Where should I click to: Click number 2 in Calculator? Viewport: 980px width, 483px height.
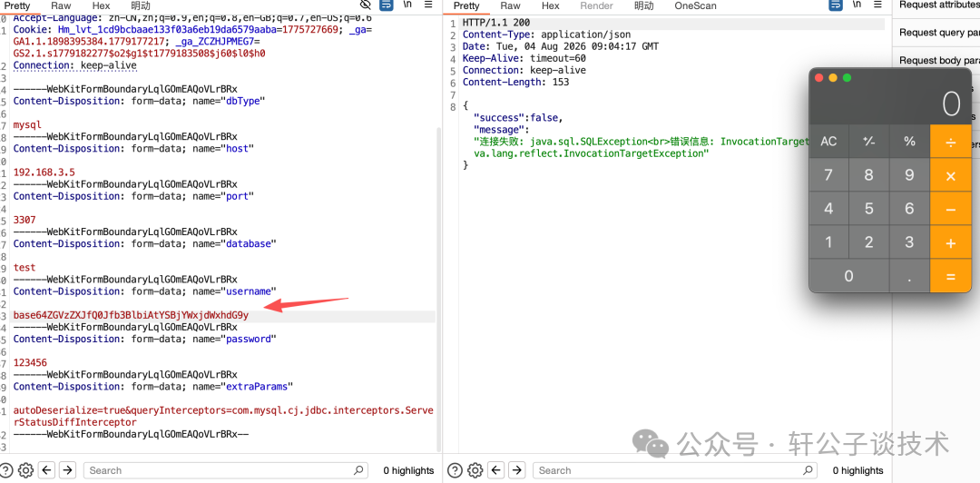click(868, 242)
